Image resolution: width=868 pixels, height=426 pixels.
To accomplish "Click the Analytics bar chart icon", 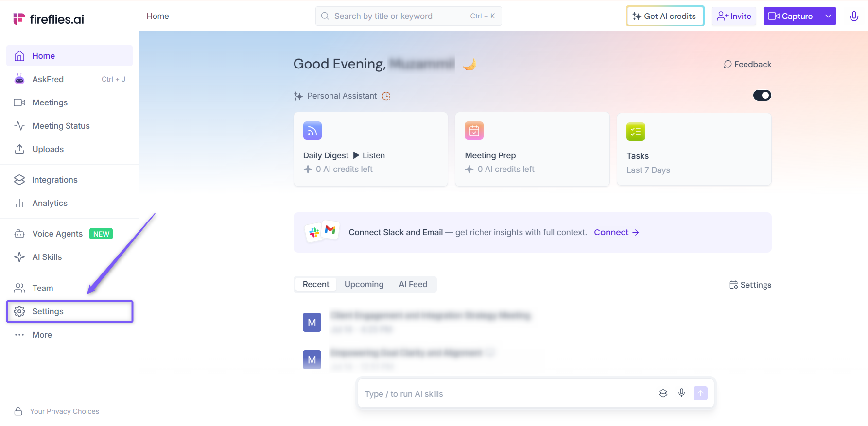I will tap(19, 203).
